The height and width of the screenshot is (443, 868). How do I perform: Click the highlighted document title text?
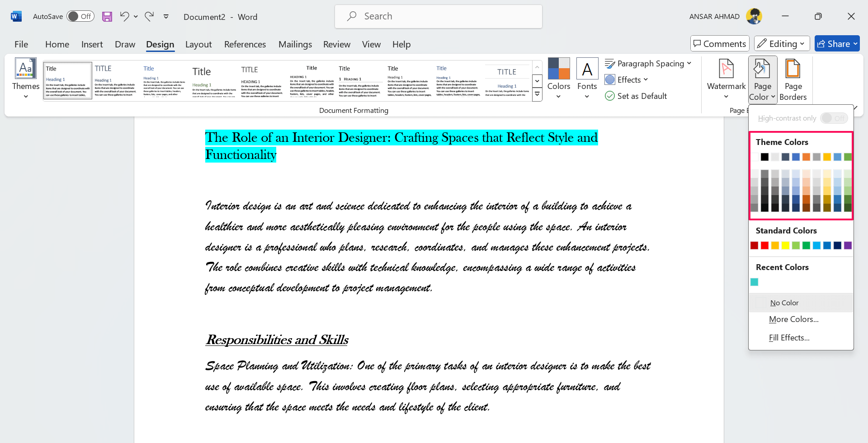[401, 146]
